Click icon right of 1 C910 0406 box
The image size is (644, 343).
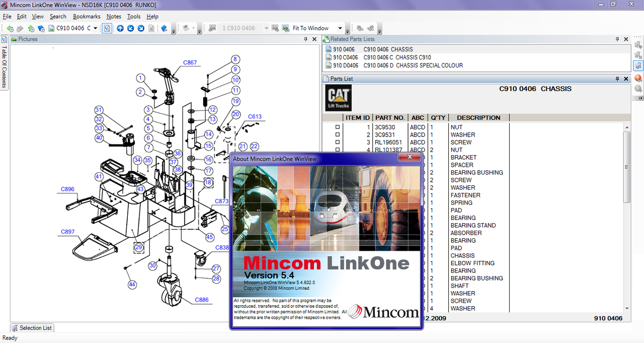(x=275, y=28)
